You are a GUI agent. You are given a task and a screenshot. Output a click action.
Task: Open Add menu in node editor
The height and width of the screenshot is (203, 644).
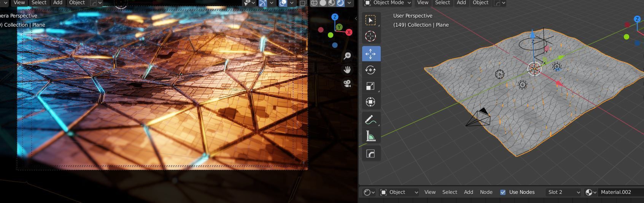point(469,192)
